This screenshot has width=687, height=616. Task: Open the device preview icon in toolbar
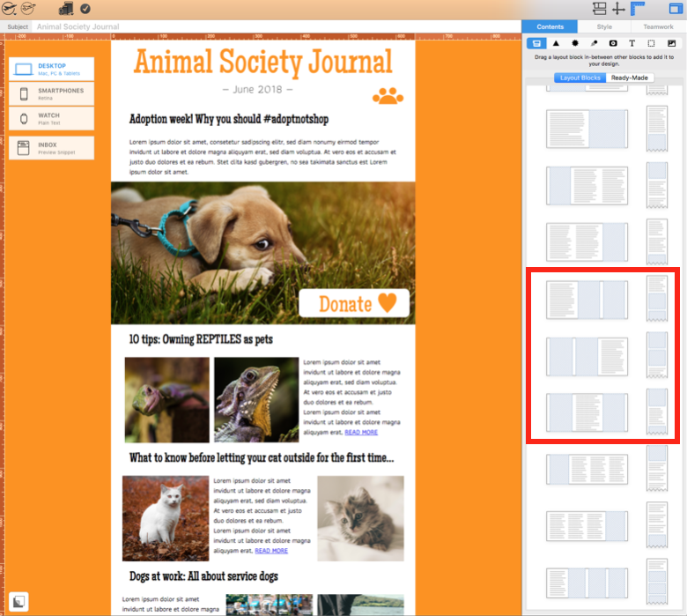(66, 8)
